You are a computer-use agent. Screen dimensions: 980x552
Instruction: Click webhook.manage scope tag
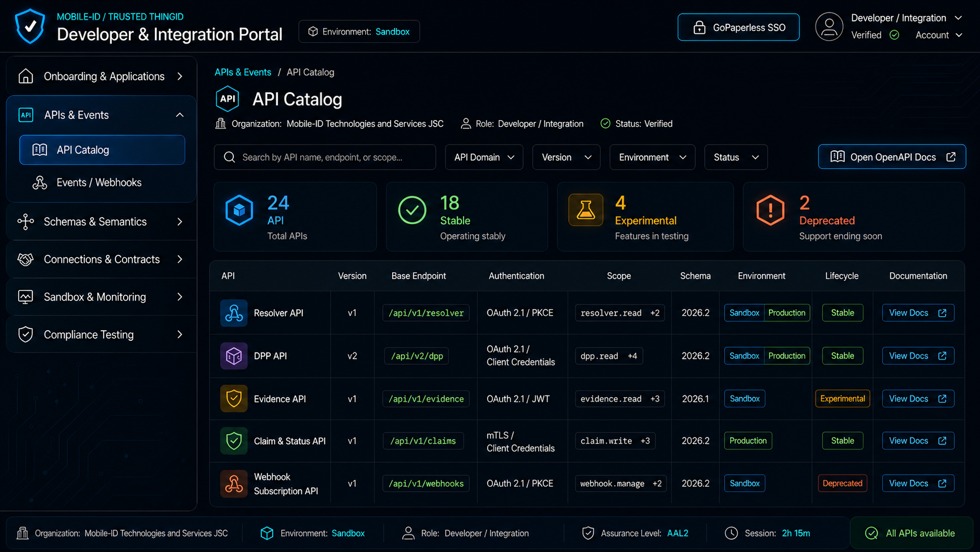[x=621, y=483]
